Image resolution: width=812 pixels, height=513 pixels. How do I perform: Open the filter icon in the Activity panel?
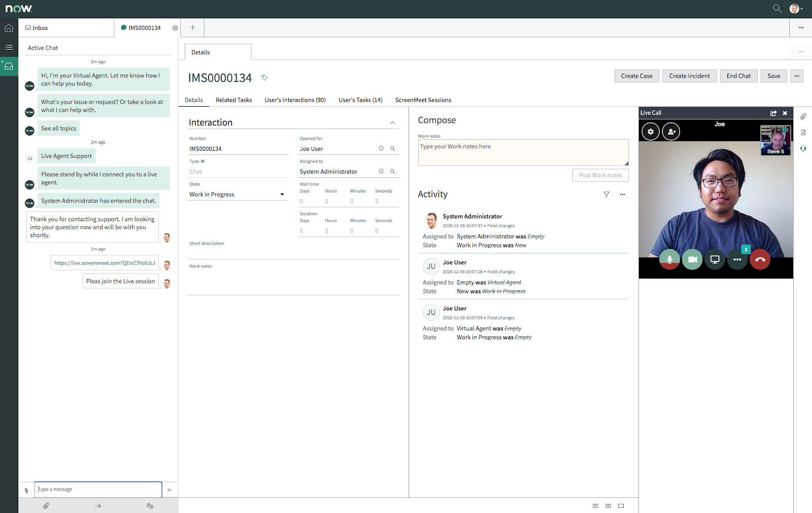pyautogui.click(x=606, y=194)
